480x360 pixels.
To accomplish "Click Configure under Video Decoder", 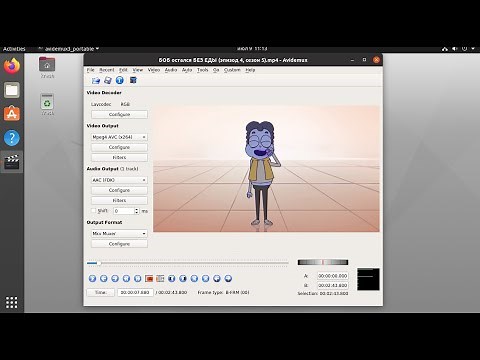I will click(x=119, y=114).
